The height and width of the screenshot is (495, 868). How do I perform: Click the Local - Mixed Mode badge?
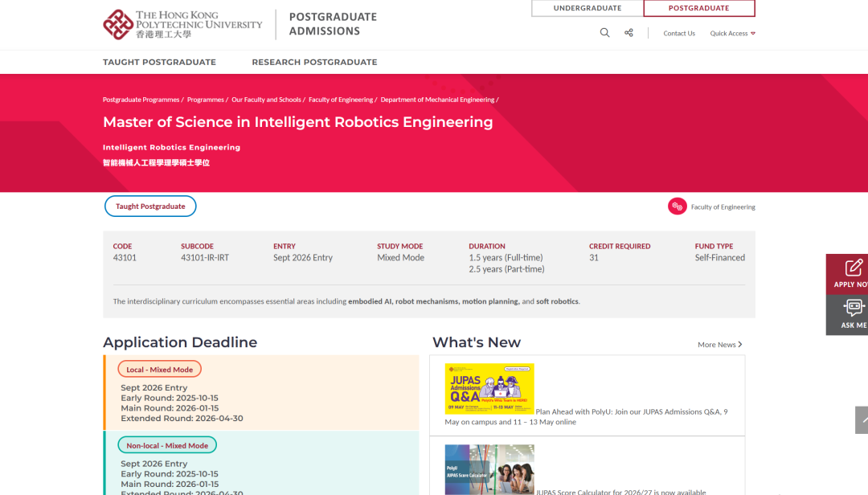[x=159, y=370]
